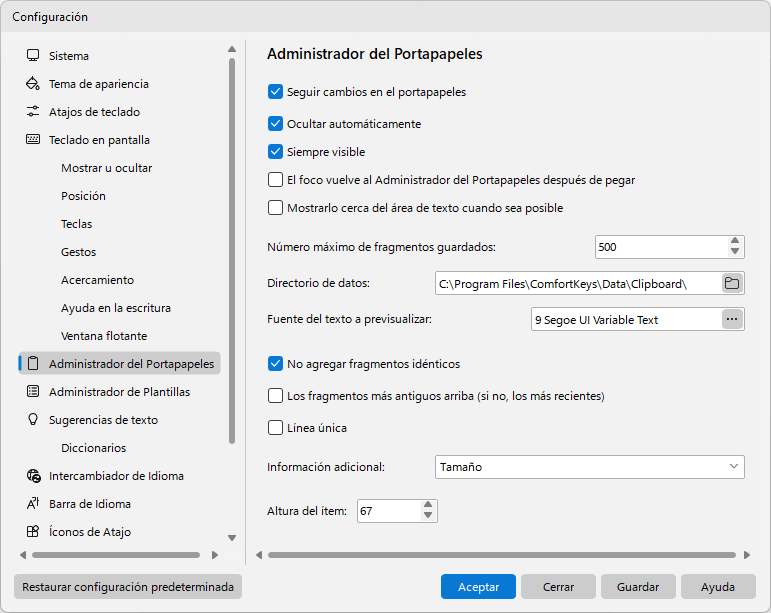Open Intercambiador de Idioma section

(116, 476)
